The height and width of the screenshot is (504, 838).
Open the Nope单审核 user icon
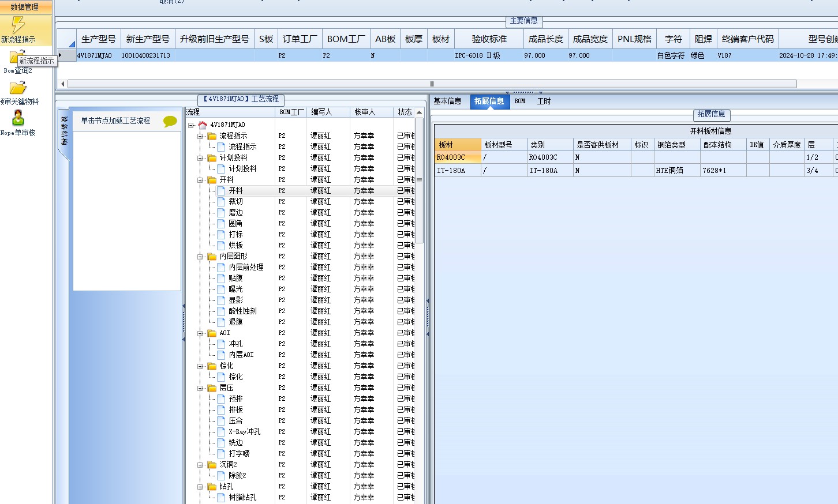click(x=18, y=118)
